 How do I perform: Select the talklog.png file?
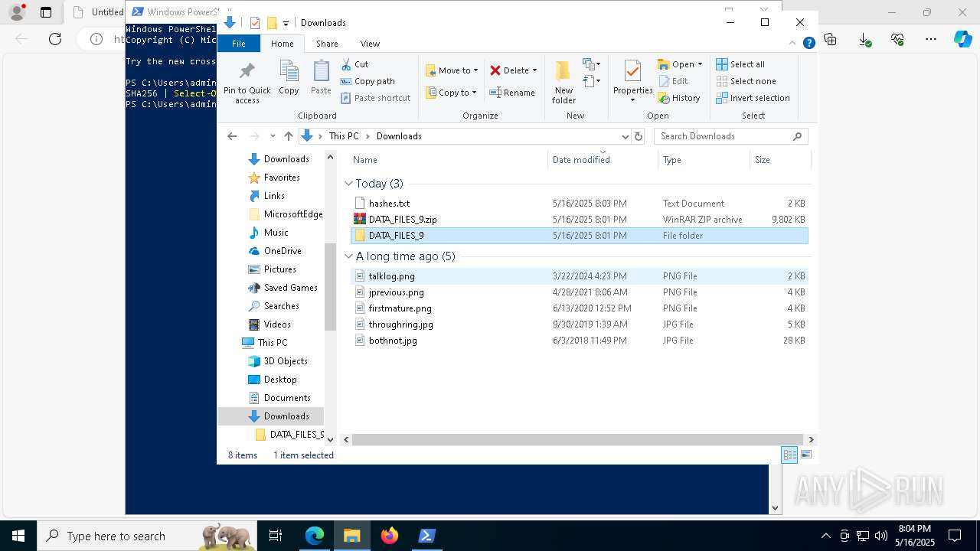pos(580,276)
